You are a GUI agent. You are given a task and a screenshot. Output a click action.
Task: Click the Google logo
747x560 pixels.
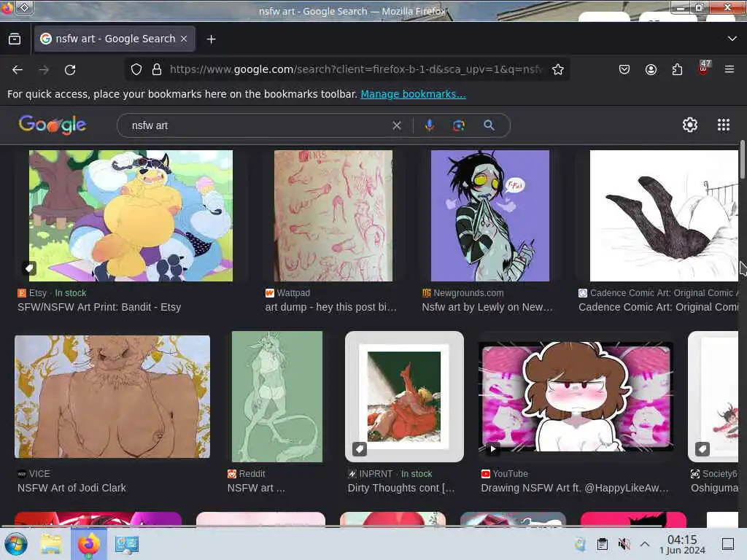53,125
